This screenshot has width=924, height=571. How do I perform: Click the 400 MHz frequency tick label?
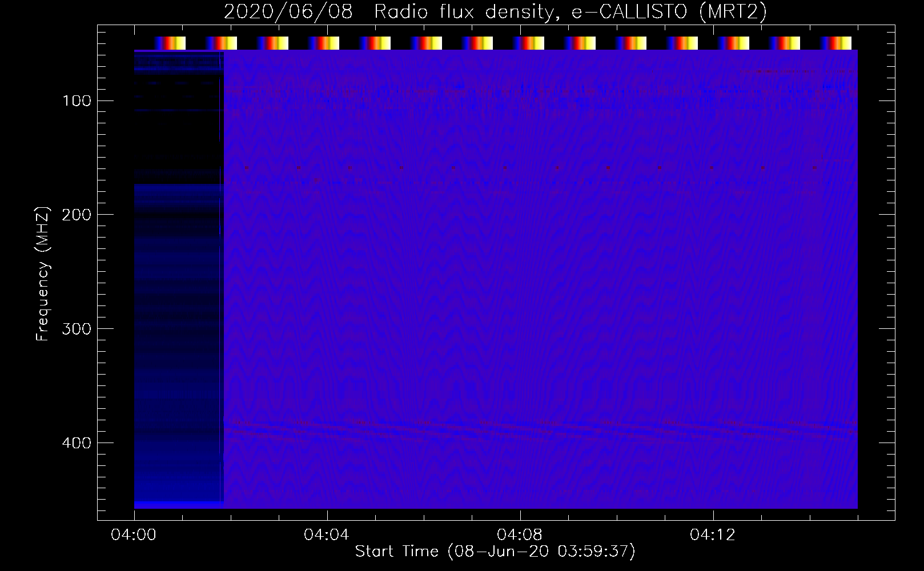(x=77, y=443)
